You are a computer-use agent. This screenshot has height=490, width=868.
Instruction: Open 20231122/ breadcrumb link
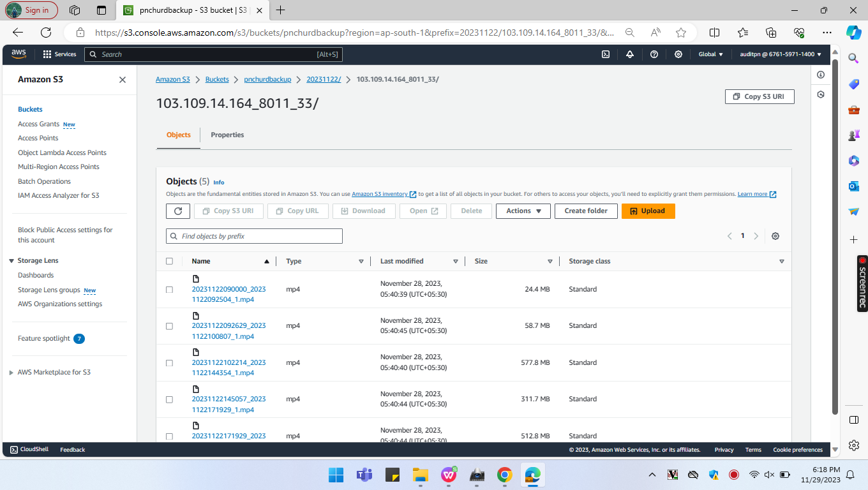pyautogui.click(x=324, y=80)
